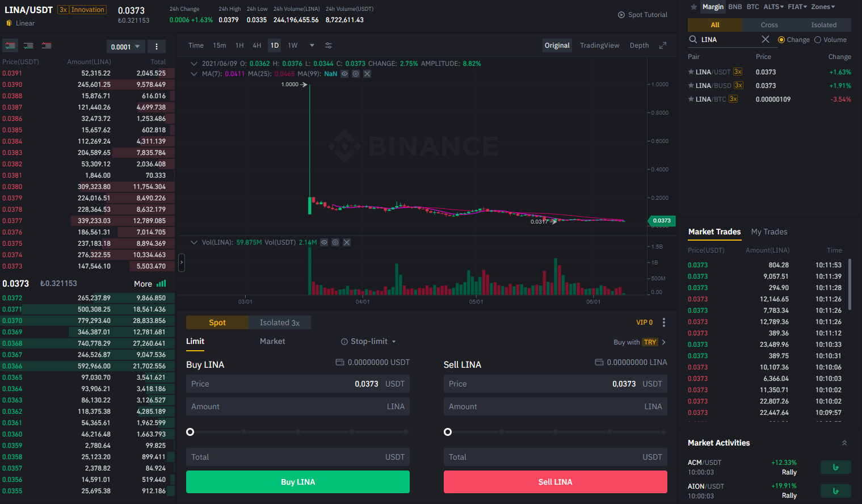Screen dimensions: 862x504
Task: Show buy orders only order book view
Action: click(x=28, y=45)
